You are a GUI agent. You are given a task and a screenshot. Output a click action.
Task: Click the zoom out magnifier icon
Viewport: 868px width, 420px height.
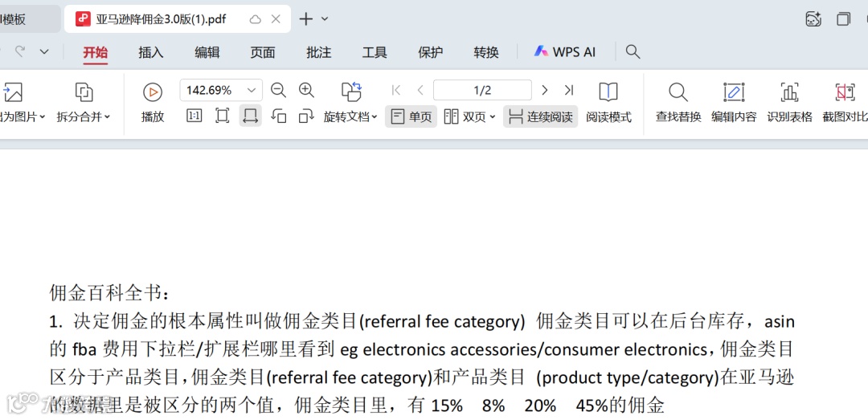click(278, 90)
